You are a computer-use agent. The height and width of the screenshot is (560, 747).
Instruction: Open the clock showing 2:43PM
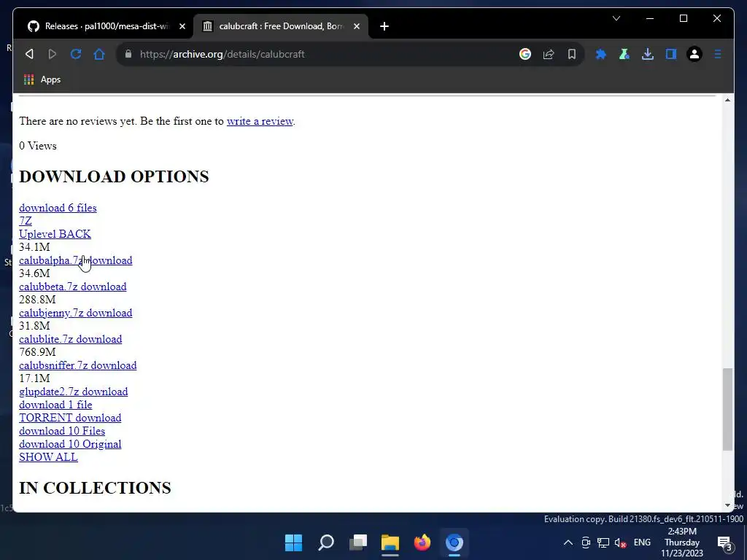tap(682, 542)
